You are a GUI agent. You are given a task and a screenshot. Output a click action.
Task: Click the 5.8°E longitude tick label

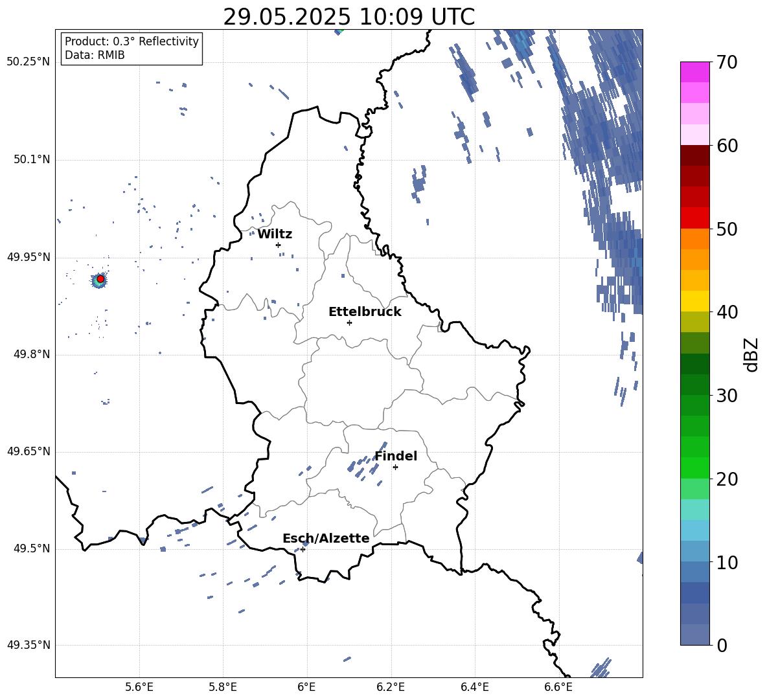(x=223, y=688)
